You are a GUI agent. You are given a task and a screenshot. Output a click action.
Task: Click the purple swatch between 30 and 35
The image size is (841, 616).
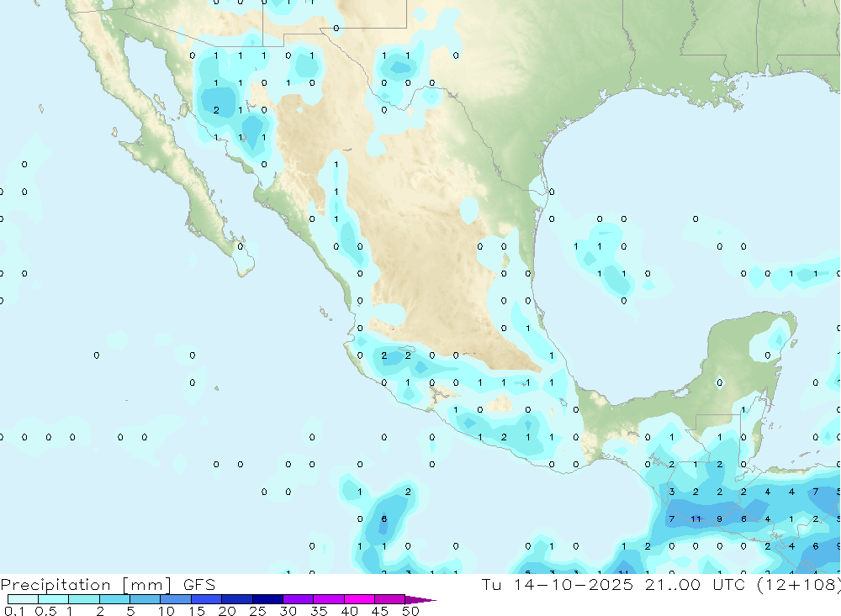click(299, 599)
